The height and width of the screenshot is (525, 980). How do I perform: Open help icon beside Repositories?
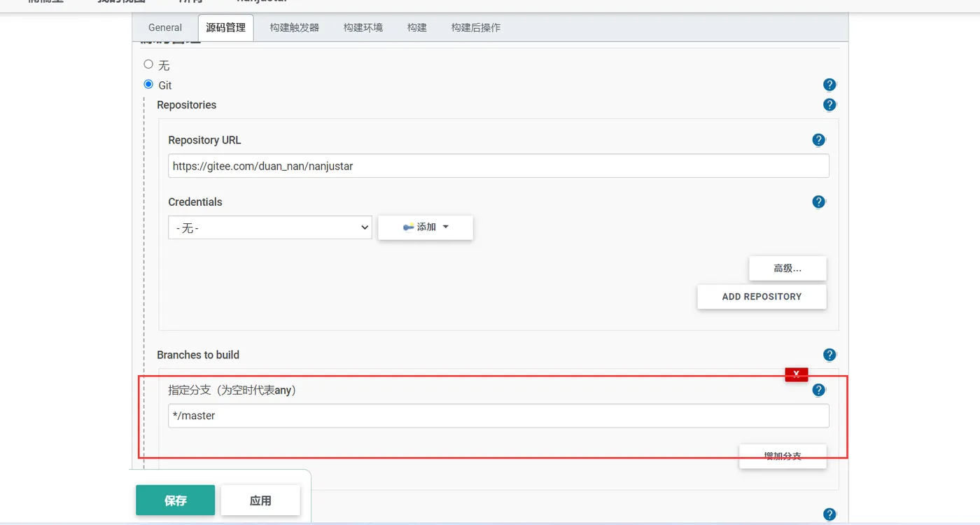[x=829, y=105]
